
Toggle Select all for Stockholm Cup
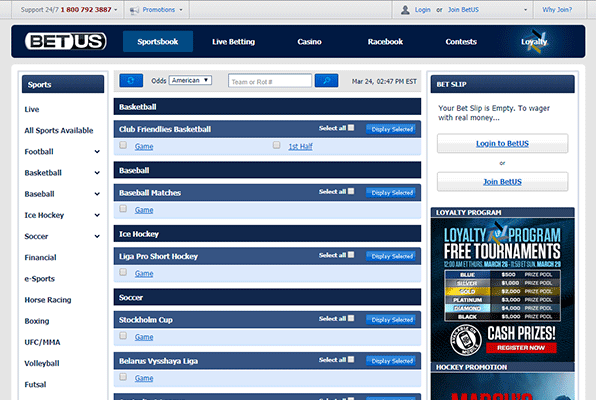coord(351,318)
